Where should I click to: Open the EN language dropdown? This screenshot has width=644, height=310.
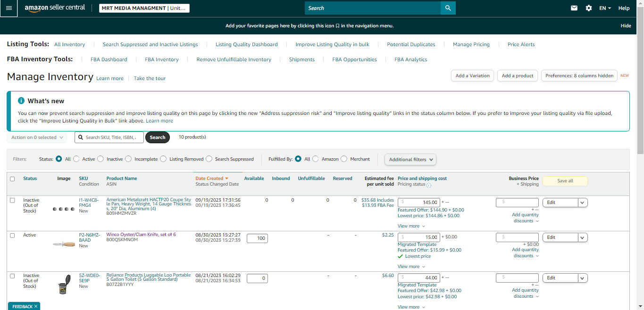pyautogui.click(x=605, y=8)
